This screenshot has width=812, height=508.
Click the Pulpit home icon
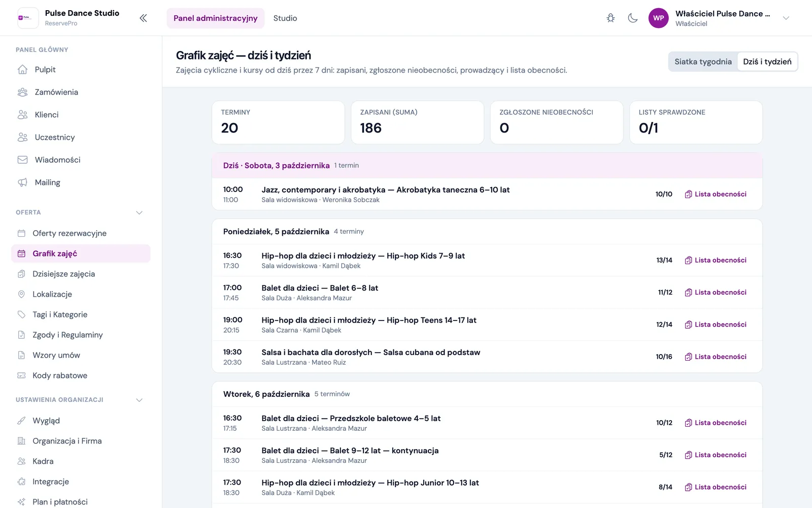(22, 70)
